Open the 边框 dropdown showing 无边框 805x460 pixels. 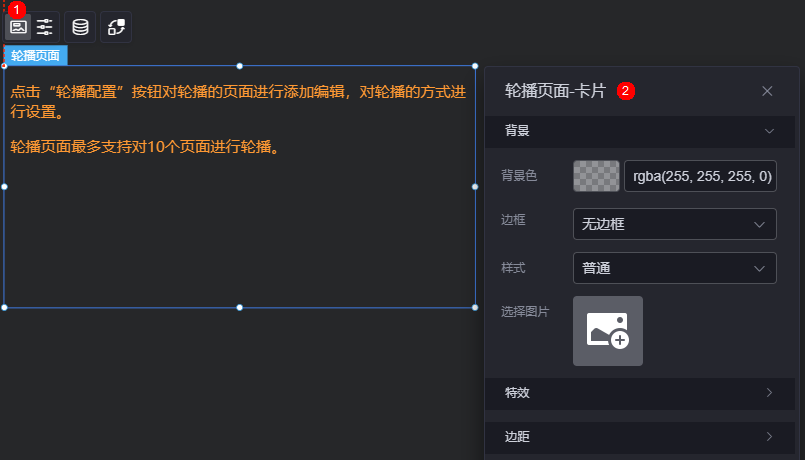[675, 224]
